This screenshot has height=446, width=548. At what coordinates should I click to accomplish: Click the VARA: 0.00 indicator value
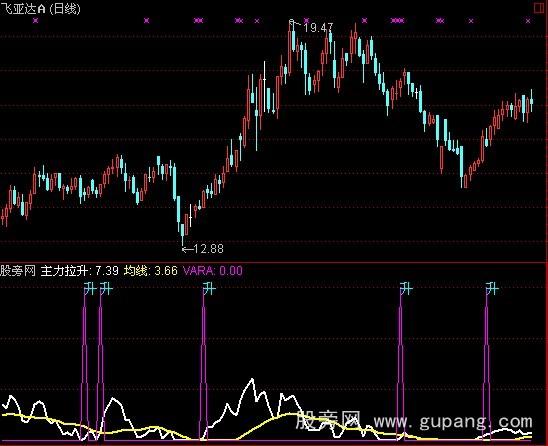[213, 271]
